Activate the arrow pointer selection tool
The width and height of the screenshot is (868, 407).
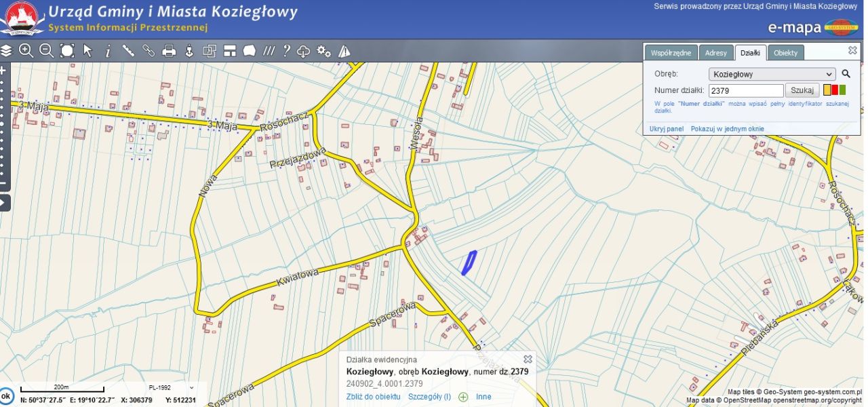click(87, 51)
